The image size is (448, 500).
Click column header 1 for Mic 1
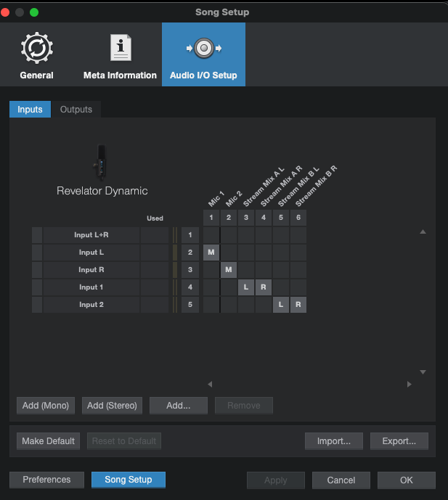pyautogui.click(x=211, y=218)
